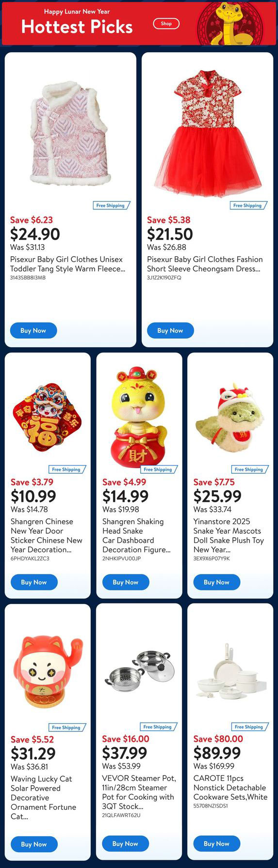Buy the $89.99 CAROTE cookware set
This screenshot has height=868, width=278.
[x=217, y=843]
